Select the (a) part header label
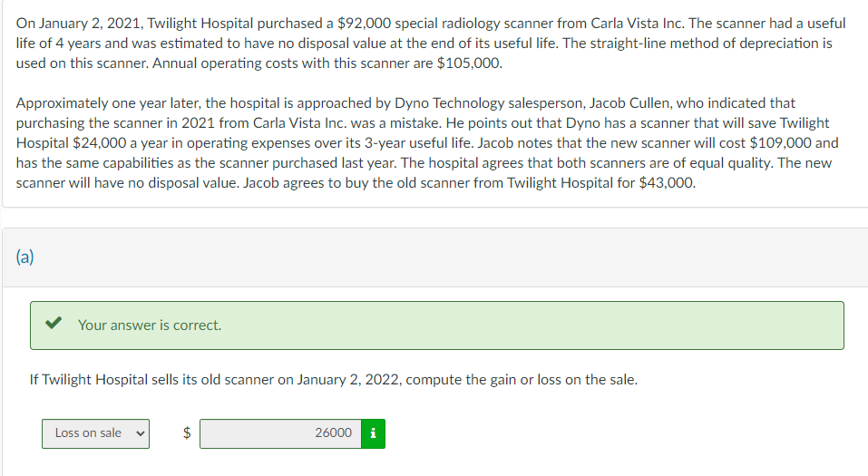This screenshot has height=476, width=868. click(x=24, y=257)
